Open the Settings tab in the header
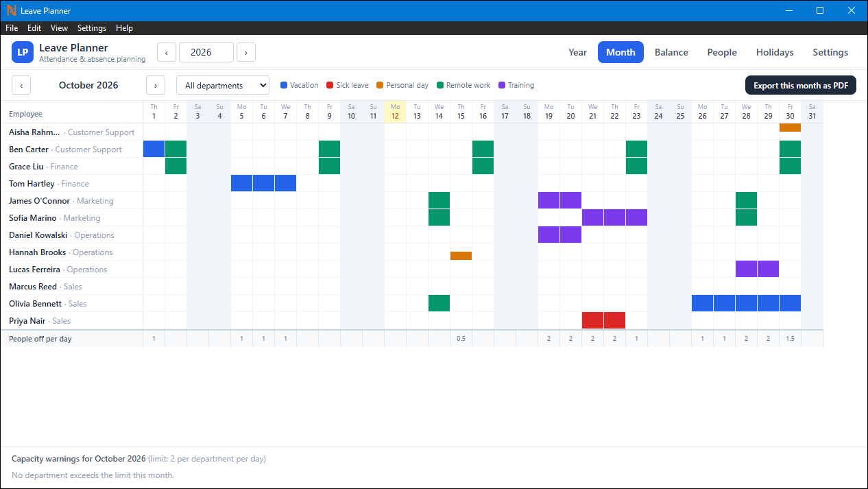Viewport: 868px width, 489px height. [x=830, y=52]
